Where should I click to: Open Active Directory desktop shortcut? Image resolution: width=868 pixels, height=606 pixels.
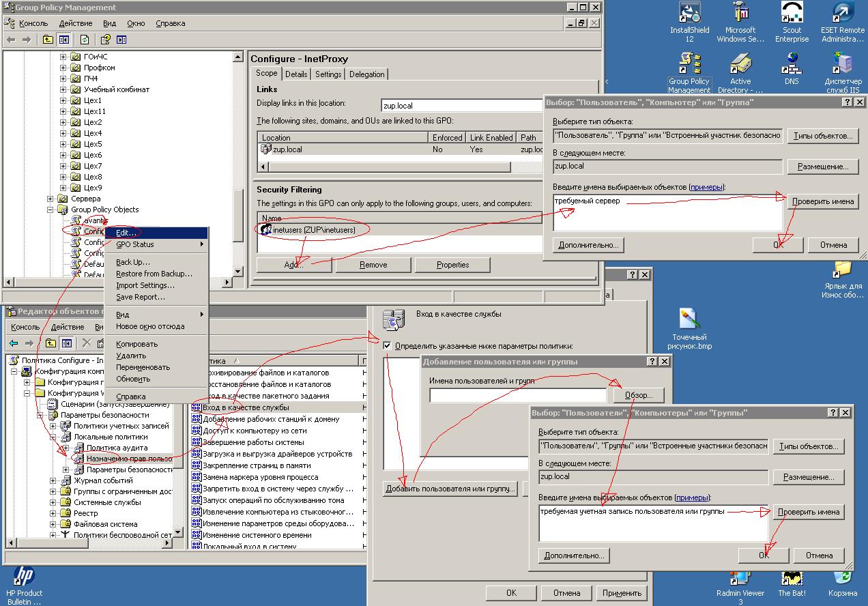740,73
